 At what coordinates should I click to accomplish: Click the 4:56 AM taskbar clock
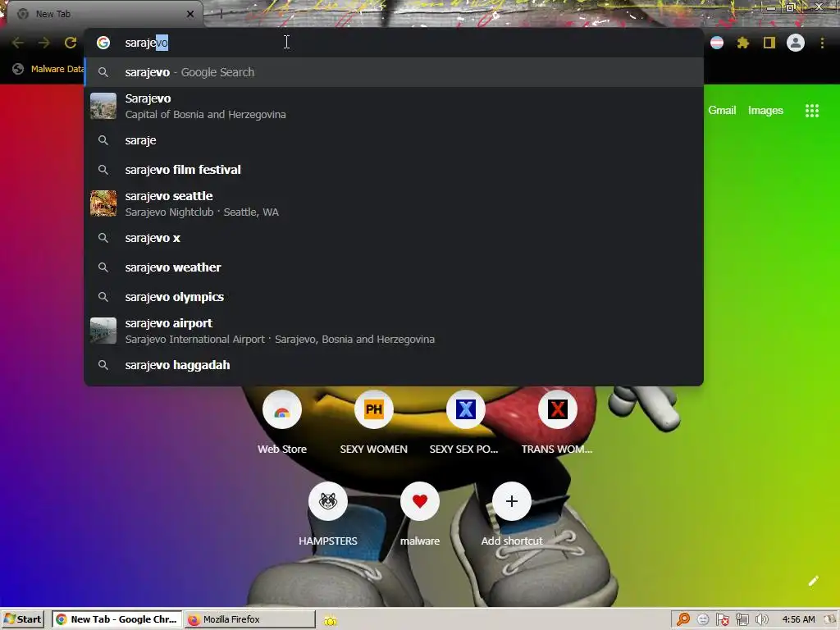click(798, 619)
